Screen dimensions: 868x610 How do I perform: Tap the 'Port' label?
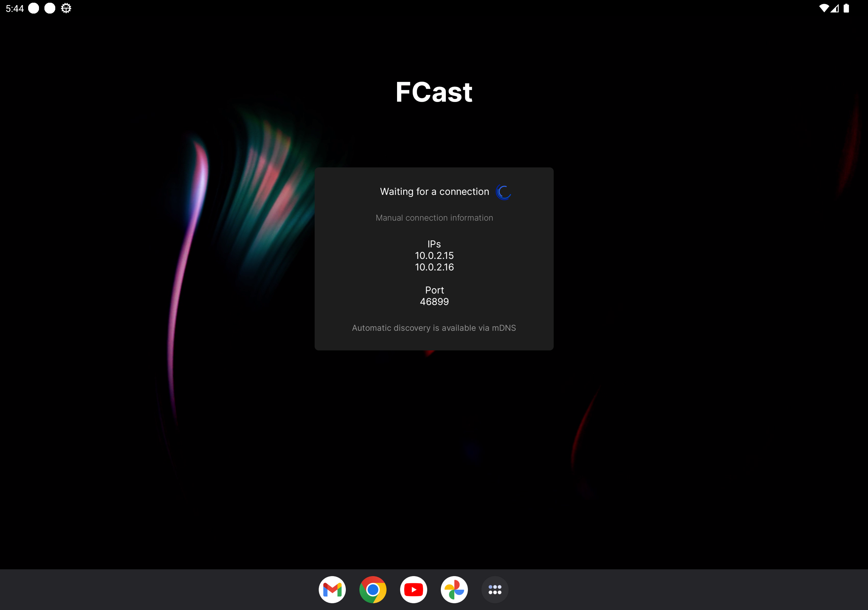click(434, 290)
